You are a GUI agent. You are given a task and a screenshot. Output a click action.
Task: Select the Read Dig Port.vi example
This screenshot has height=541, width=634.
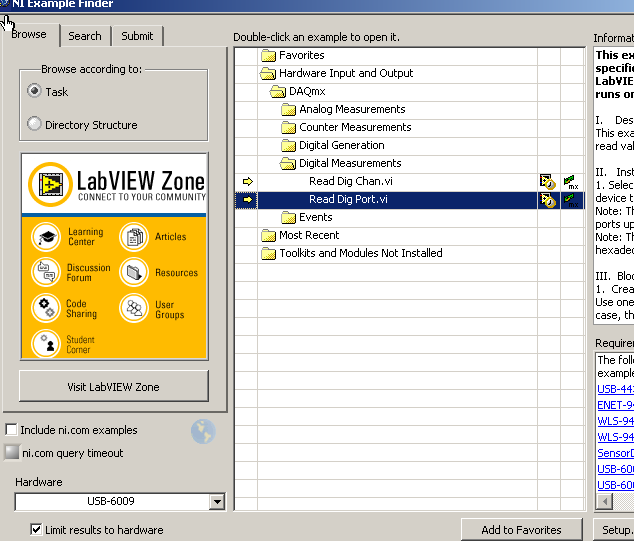tap(348, 200)
